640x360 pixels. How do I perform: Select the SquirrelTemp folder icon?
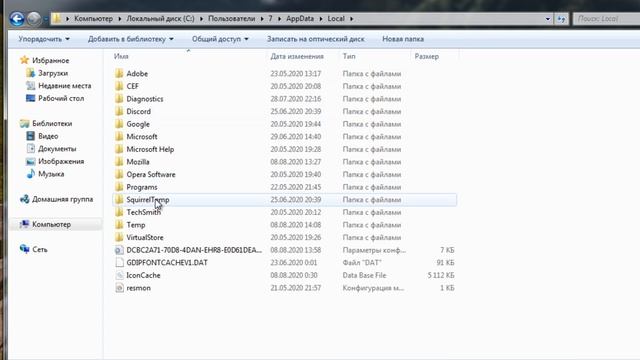pyautogui.click(x=119, y=200)
